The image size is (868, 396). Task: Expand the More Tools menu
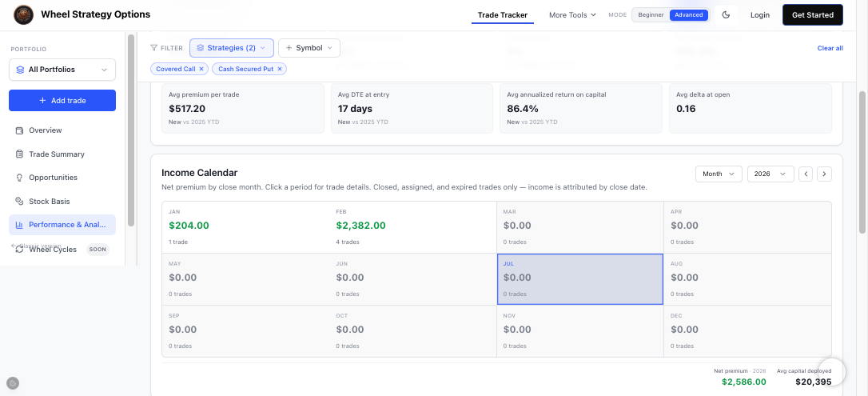tap(572, 15)
